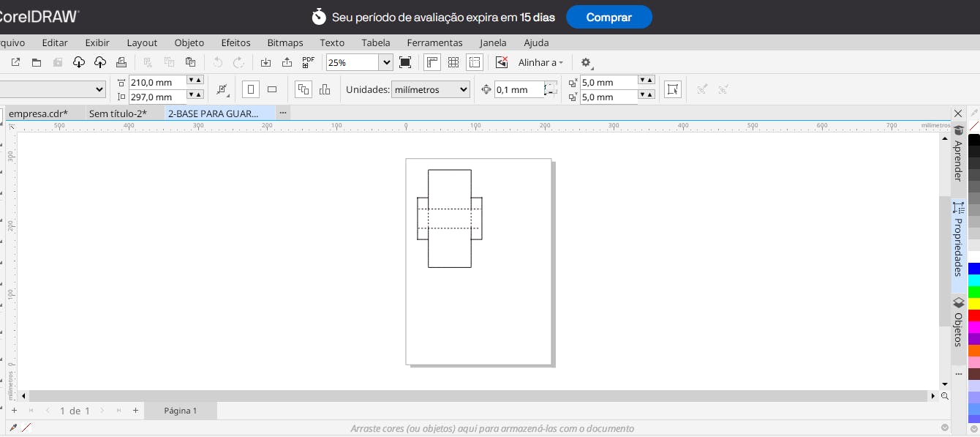Screen dimensions: 980x437
Task: Open the Efeitos menu
Action: [x=235, y=42]
